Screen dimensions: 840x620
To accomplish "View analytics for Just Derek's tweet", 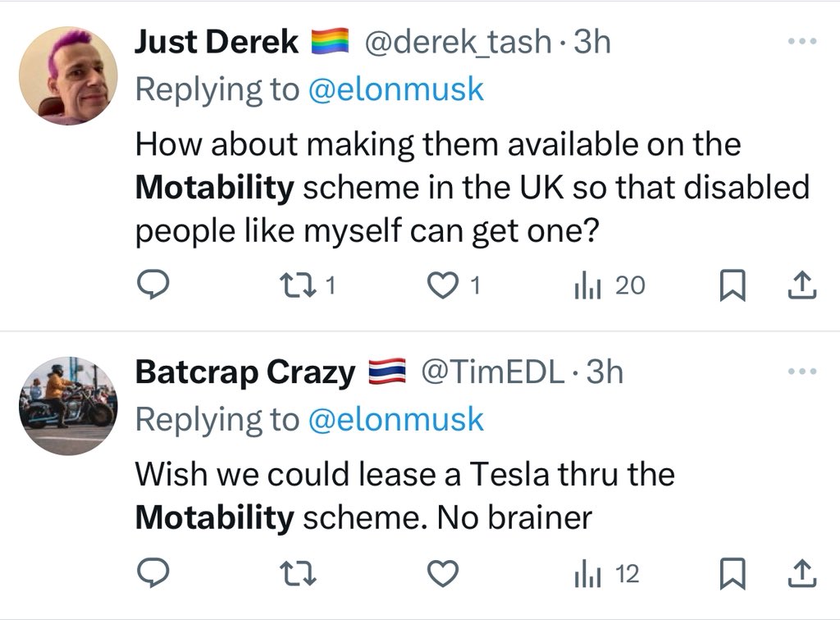I will tap(584, 285).
